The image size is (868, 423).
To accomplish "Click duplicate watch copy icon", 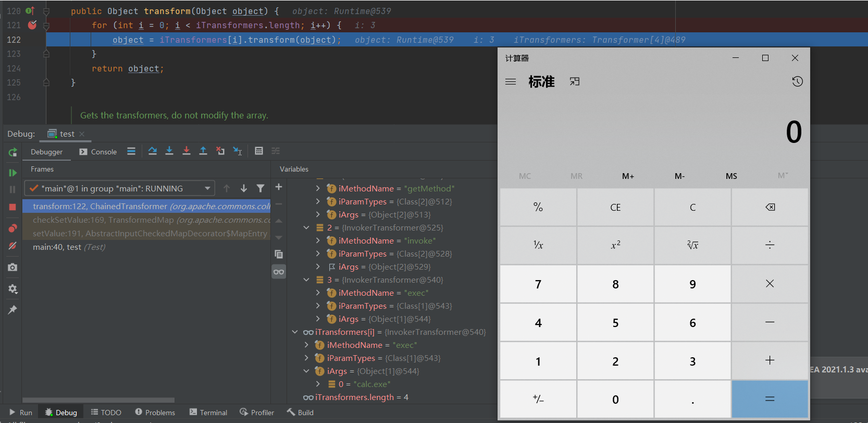I will 279,254.
